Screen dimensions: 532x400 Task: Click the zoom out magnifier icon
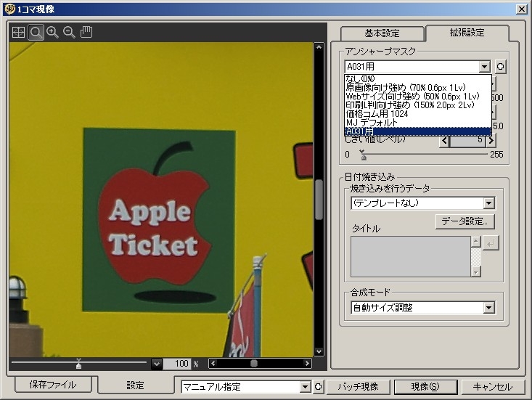click(x=69, y=32)
